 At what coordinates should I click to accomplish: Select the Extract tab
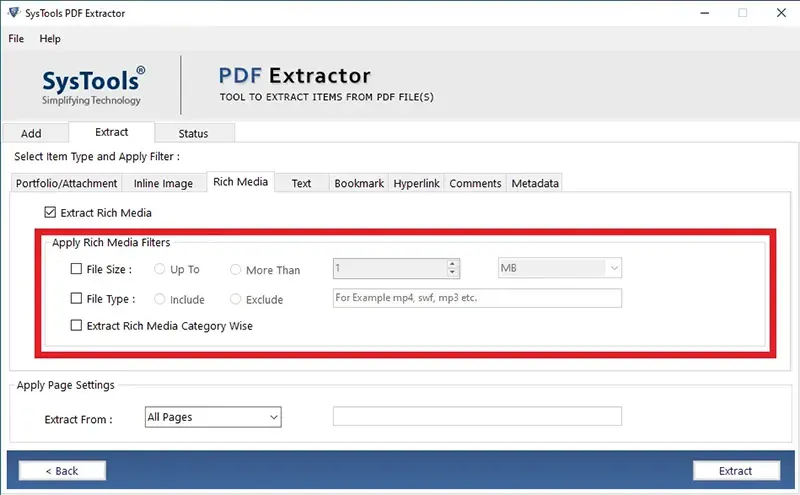[x=111, y=132]
